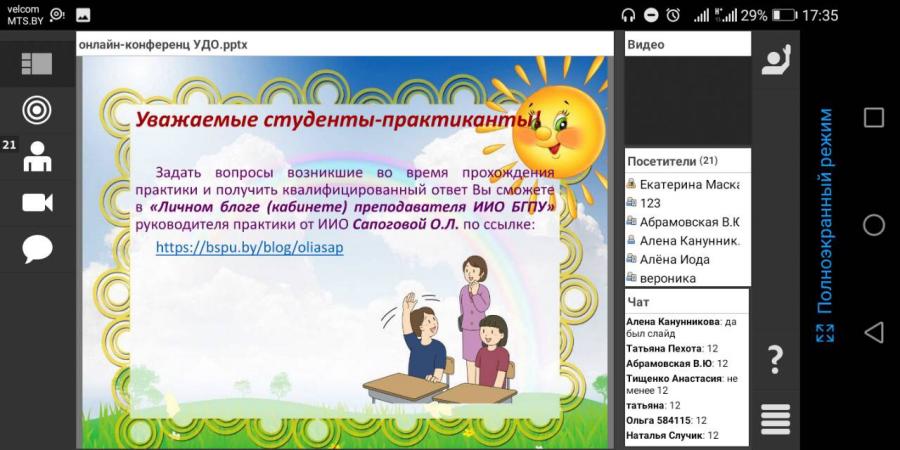Tap the Android recent apps square
Image resolution: width=900 pixels, height=450 pixels.
point(874,118)
